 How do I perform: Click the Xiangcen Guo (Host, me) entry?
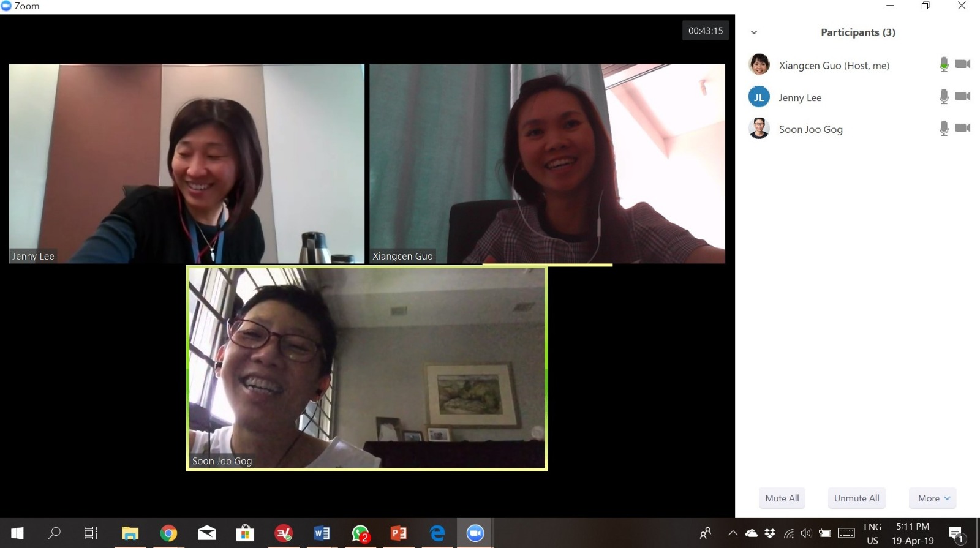834,66
